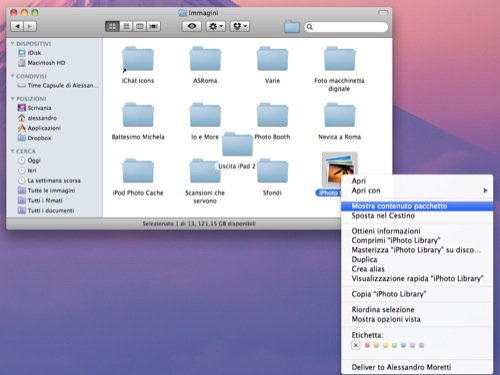This screenshot has width=500, height=375.
Task: Click the Quick Look eye button
Action: pos(192,26)
